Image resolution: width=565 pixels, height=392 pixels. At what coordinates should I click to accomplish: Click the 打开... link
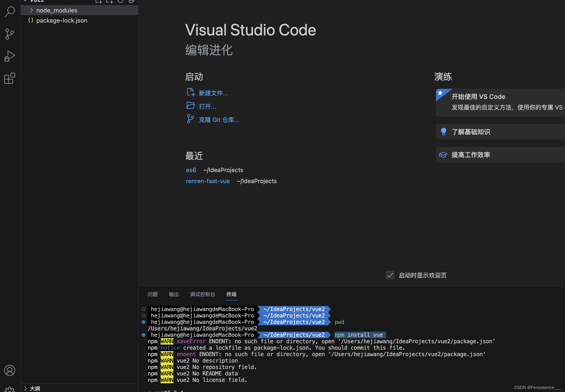(207, 106)
